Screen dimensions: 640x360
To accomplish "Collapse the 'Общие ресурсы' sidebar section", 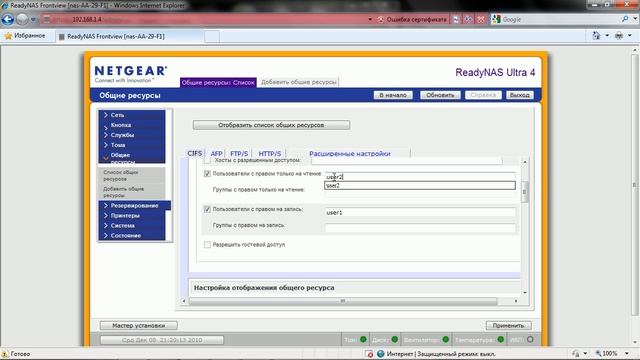I will 131,157.
